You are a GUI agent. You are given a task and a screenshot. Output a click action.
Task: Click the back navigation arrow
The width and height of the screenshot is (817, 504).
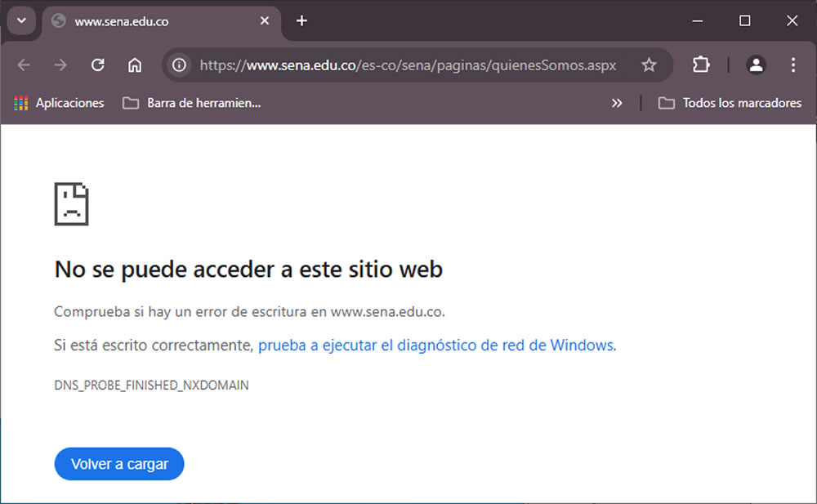coord(24,65)
